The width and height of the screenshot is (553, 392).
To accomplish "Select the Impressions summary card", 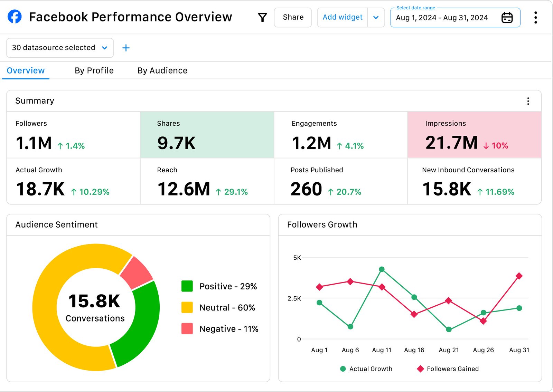I will tap(474, 135).
